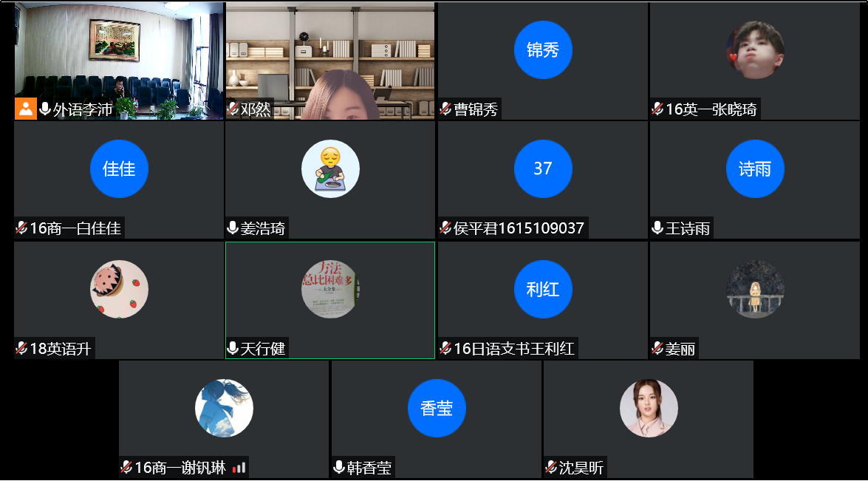The height and width of the screenshot is (481, 868).
Task: Click the name label 16日语支书王利红
Action: (x=513, y=348)
